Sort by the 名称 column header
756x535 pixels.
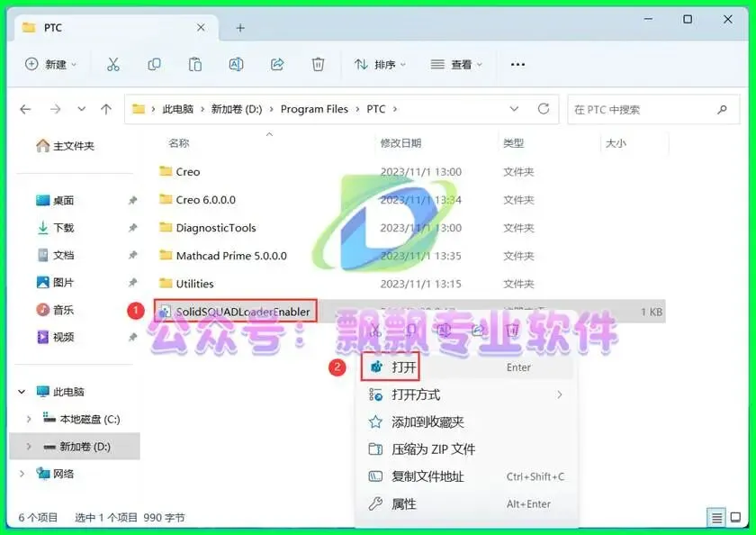[x=179, y=143]
